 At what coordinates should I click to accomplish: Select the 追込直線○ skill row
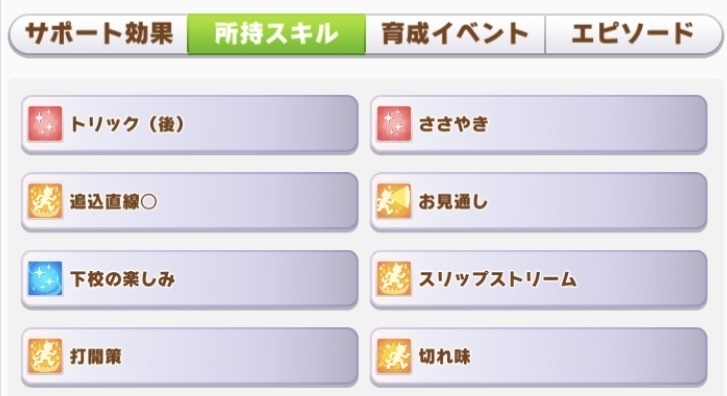click(x=190, y=202)
